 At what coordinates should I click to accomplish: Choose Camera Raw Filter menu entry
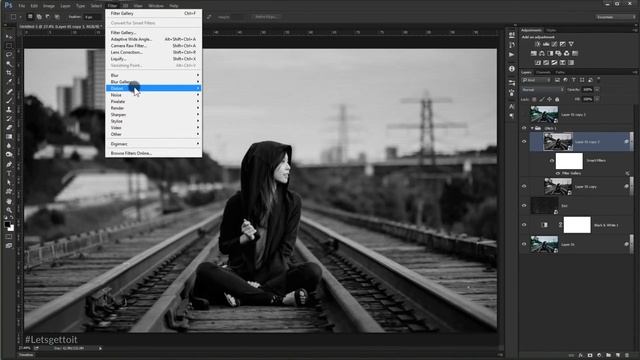coord(153,46)
